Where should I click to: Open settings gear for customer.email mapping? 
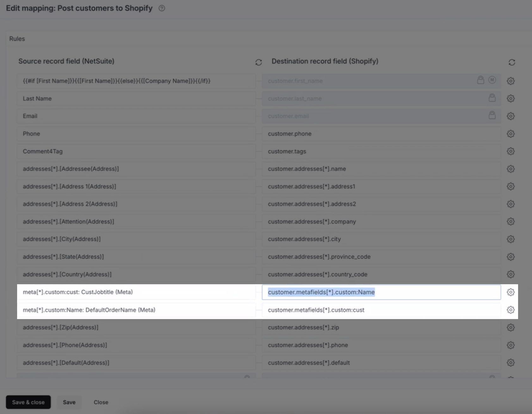pyautogui.click(x=510, y=116)
